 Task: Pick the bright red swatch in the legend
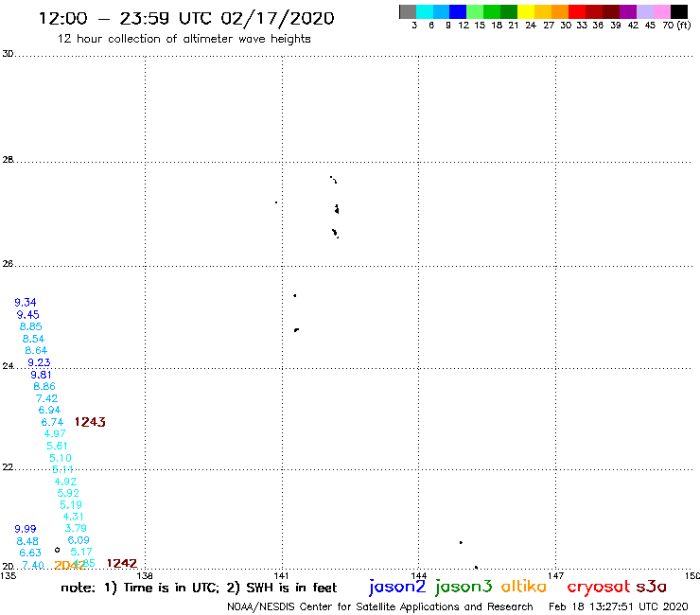click(x=577, y=11)
